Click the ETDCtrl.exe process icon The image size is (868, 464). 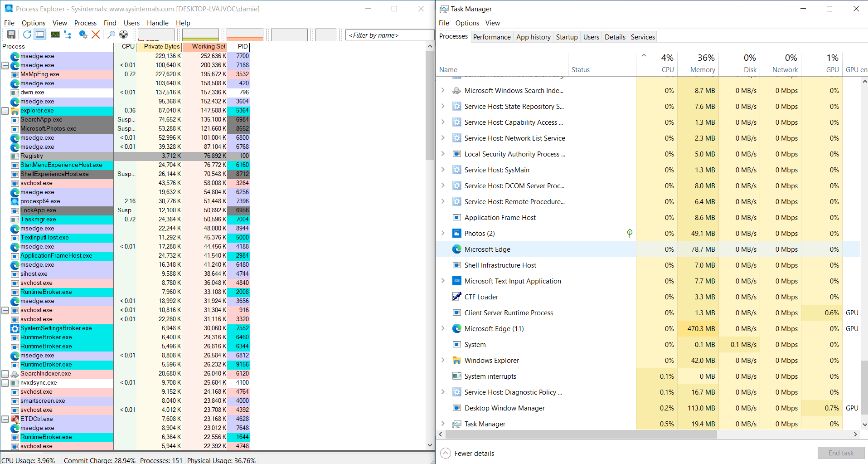[15, 419]
